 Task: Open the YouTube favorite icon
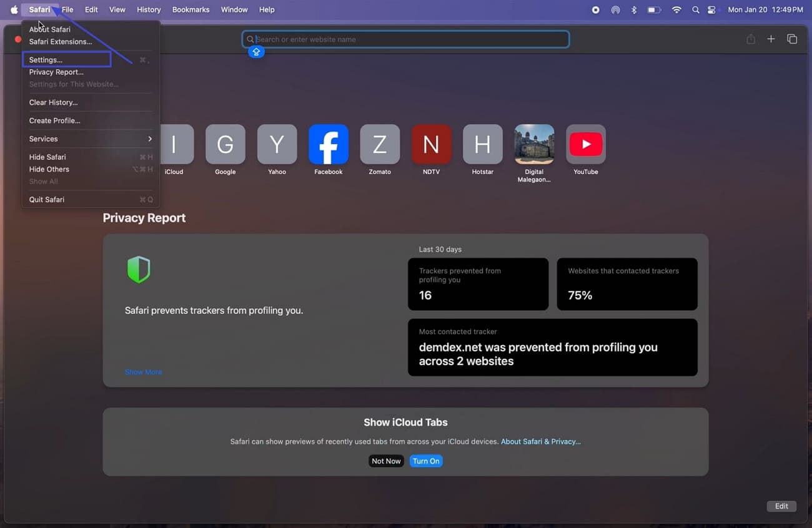pyautogui.click(x=586, y=144)
